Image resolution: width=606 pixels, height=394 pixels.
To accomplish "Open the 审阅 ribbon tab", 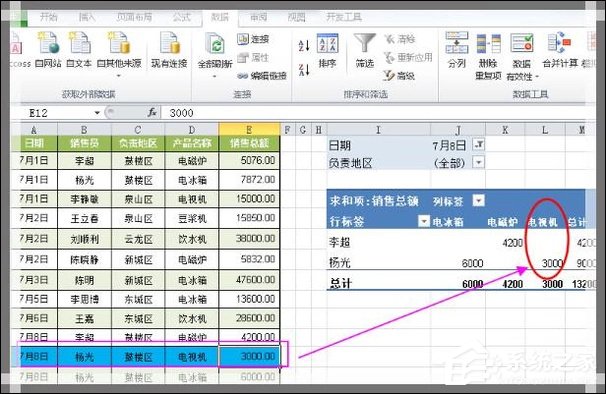I will point(258,17).
